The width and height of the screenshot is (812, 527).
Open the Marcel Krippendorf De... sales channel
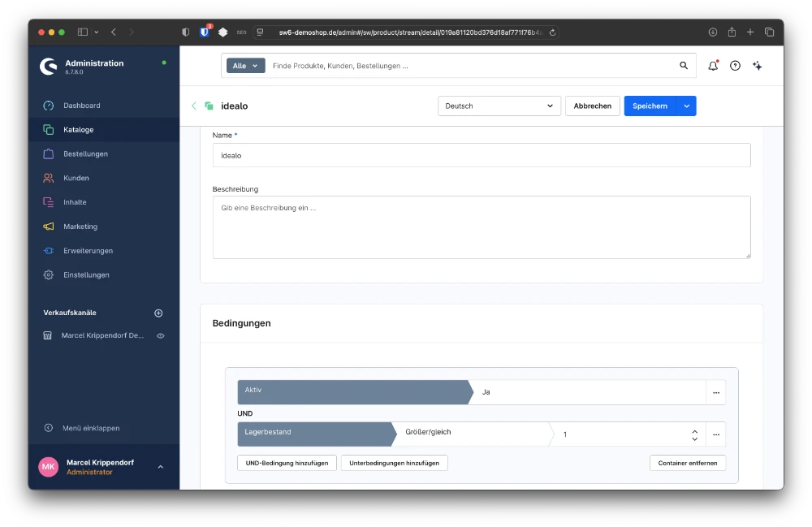pos(102,336)
